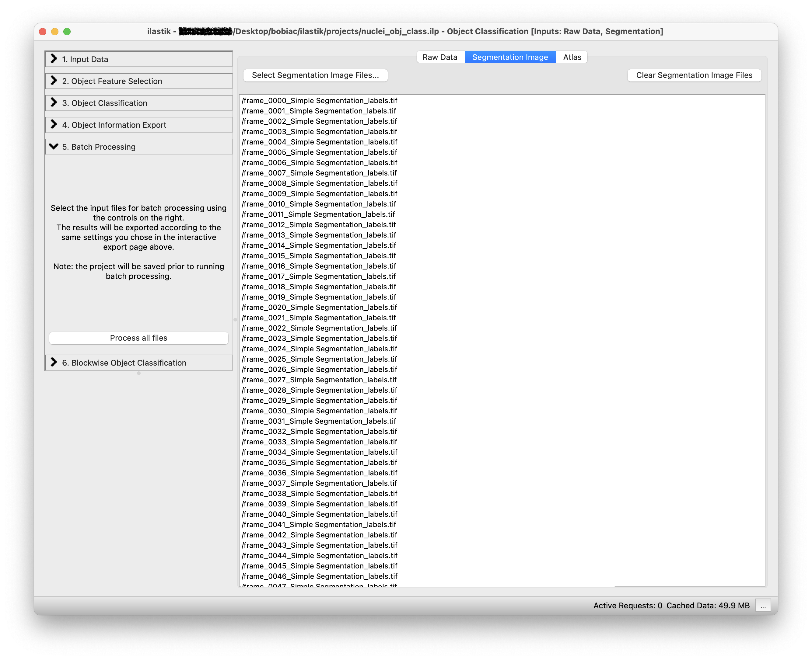Click Clear Segmentation Image Files button
The width and height of the screenshot is (812, 660).
pos(694,75)
